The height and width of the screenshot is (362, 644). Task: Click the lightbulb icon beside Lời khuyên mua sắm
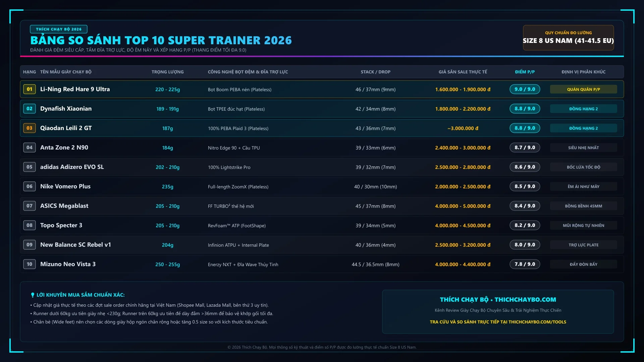33,295
